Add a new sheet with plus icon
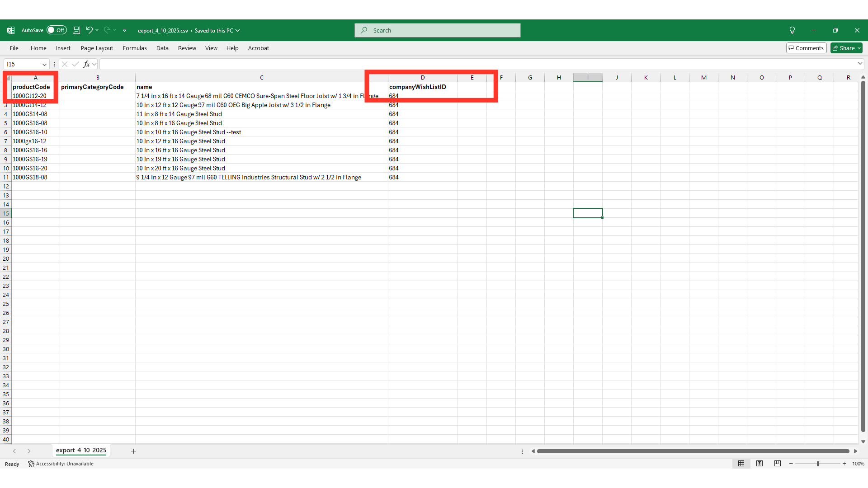Screen dimensions: 868x488 pyautogui.click(x=133, y=451)
